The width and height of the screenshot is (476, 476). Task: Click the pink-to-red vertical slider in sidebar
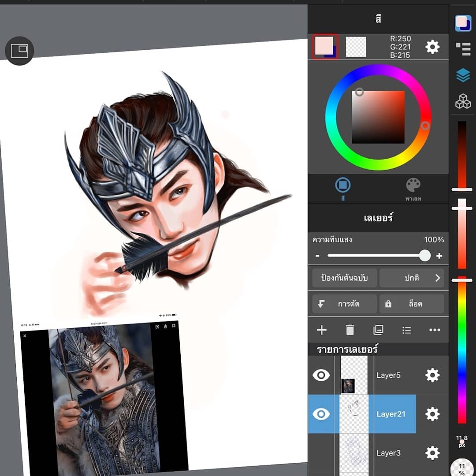pos(462,234)
